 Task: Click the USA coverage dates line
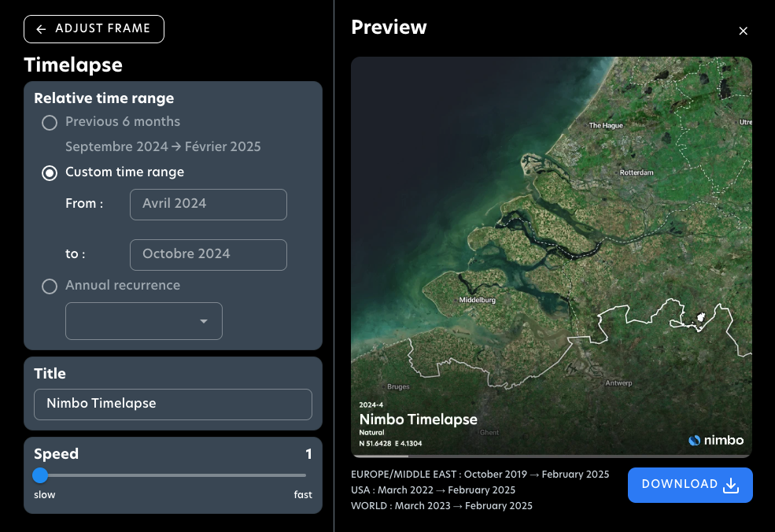(x=433, y=490)
